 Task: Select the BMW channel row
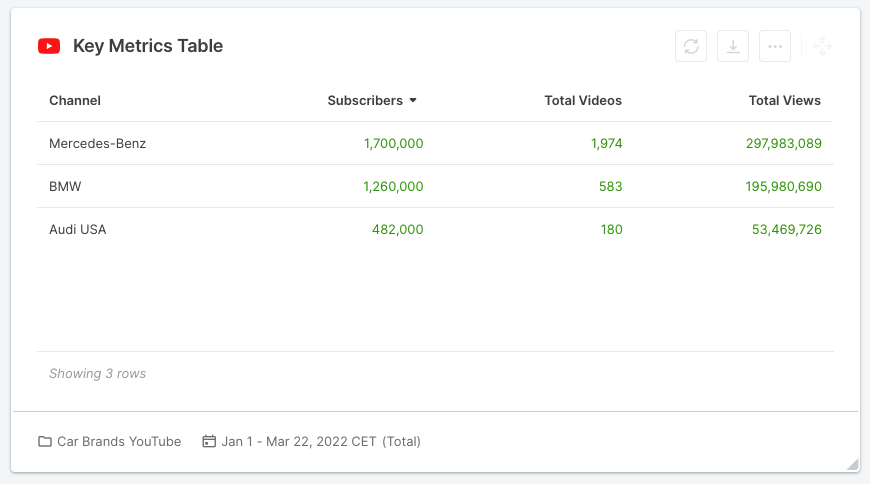point(435,186)
